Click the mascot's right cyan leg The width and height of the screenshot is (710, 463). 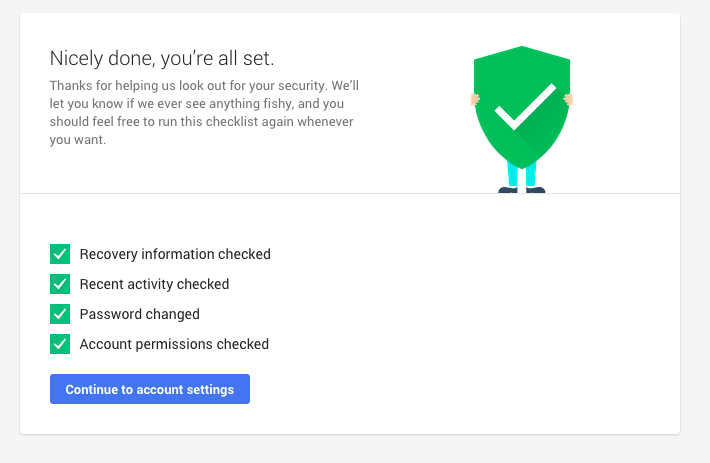pos(531,177)
